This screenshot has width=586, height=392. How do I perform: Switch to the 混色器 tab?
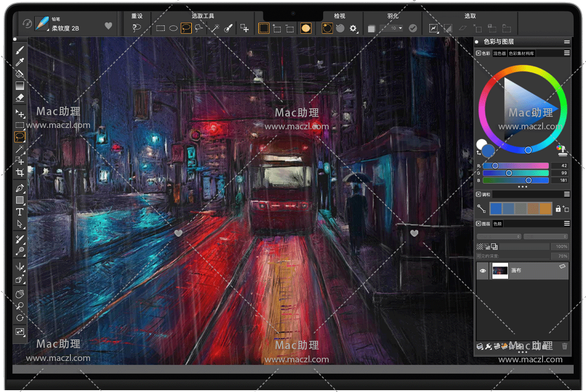[499, 53]
